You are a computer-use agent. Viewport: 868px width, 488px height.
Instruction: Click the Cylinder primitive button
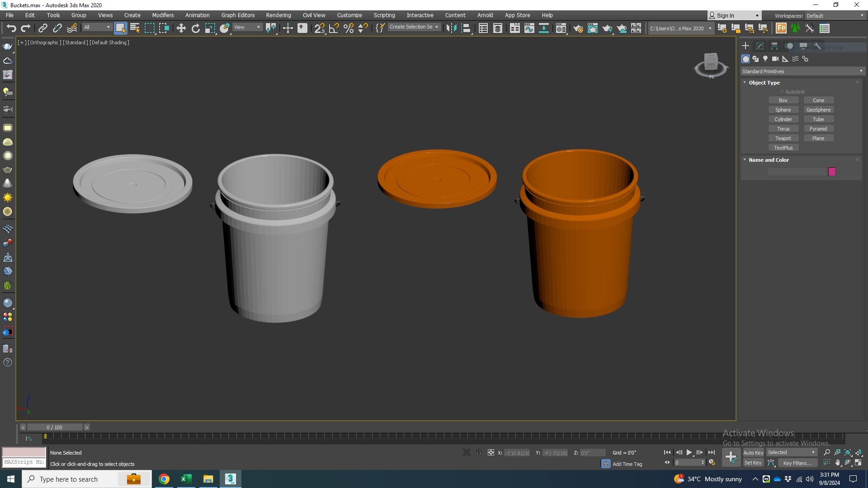(783, 119)
